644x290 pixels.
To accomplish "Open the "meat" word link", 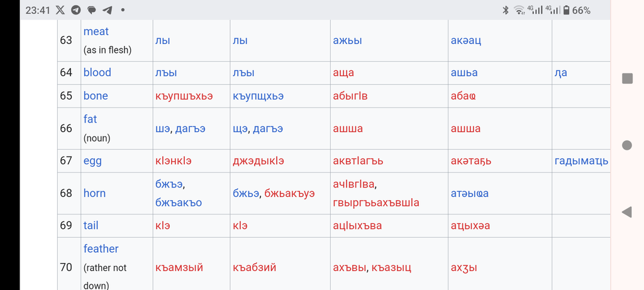I will [x=96, y=31].
